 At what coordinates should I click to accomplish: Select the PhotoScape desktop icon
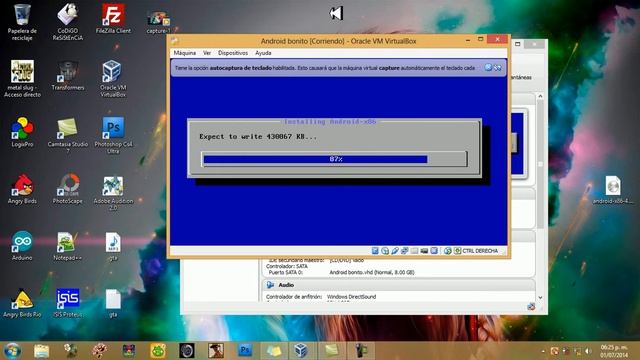tap(68, 189)
